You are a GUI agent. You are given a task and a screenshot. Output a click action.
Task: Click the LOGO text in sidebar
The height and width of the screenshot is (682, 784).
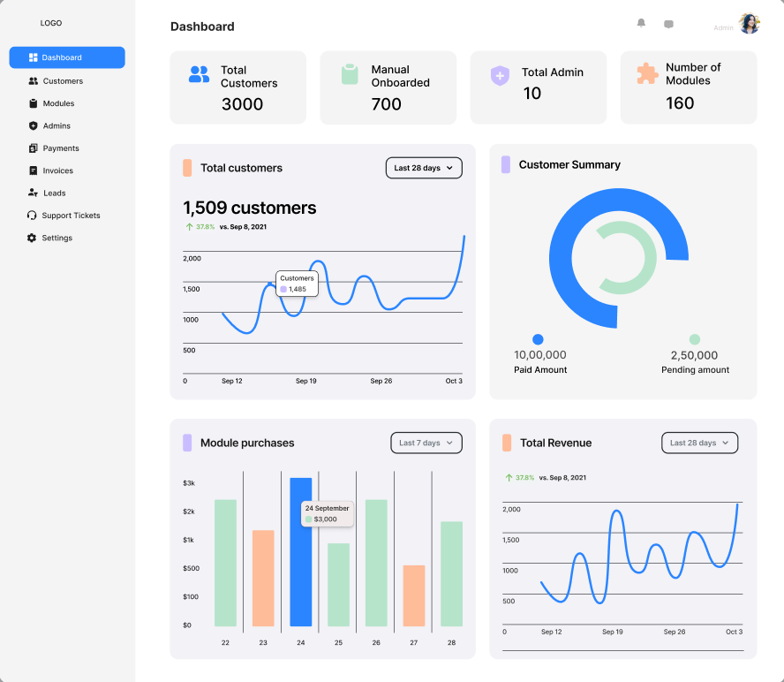tap(51, 23)
